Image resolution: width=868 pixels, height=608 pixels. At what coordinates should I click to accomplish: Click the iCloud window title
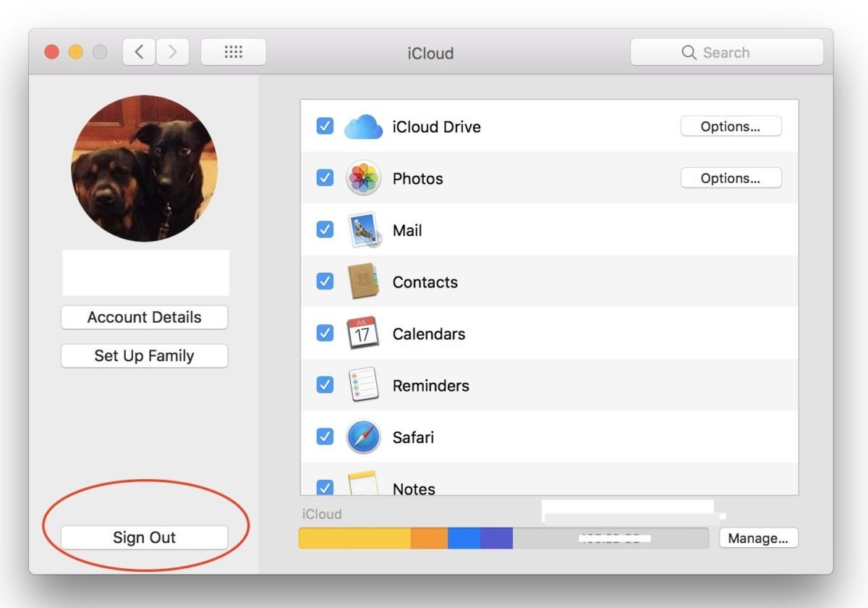click(x=430, y=53)
